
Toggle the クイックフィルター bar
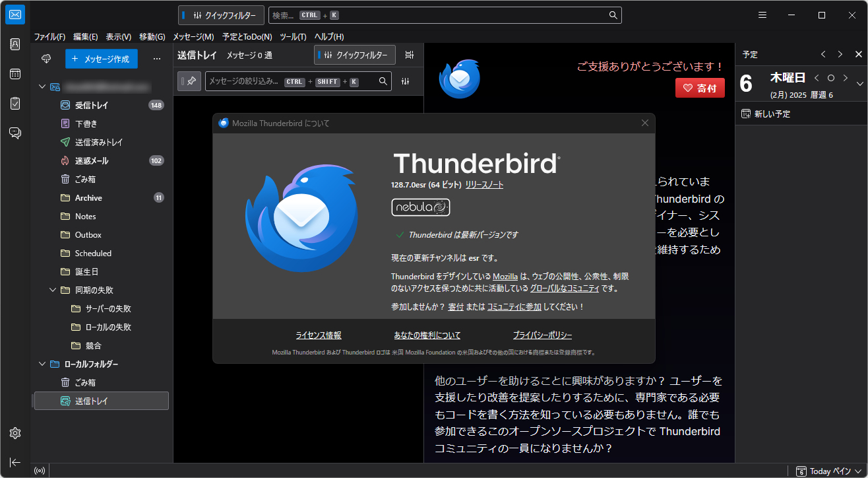[x=354, y=55]
